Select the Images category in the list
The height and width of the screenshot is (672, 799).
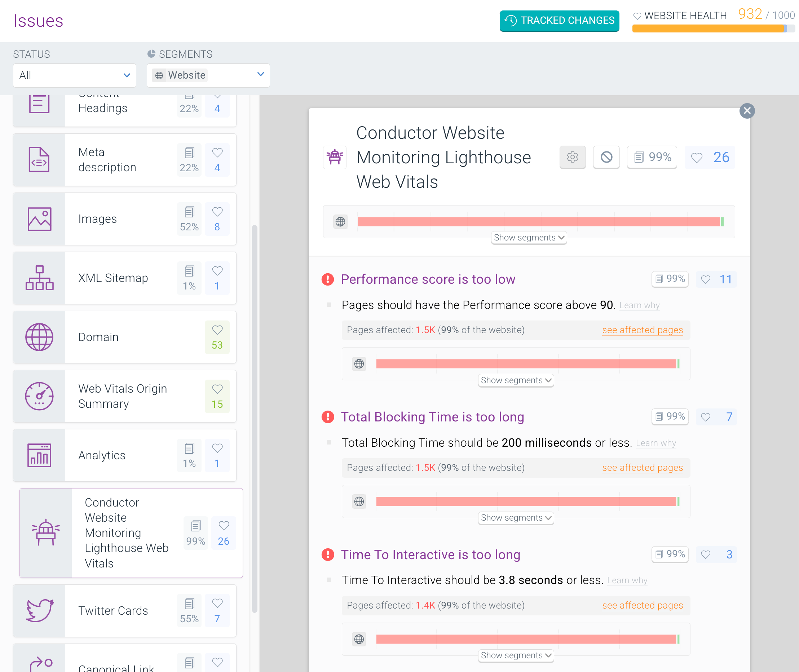pos(125,219)
